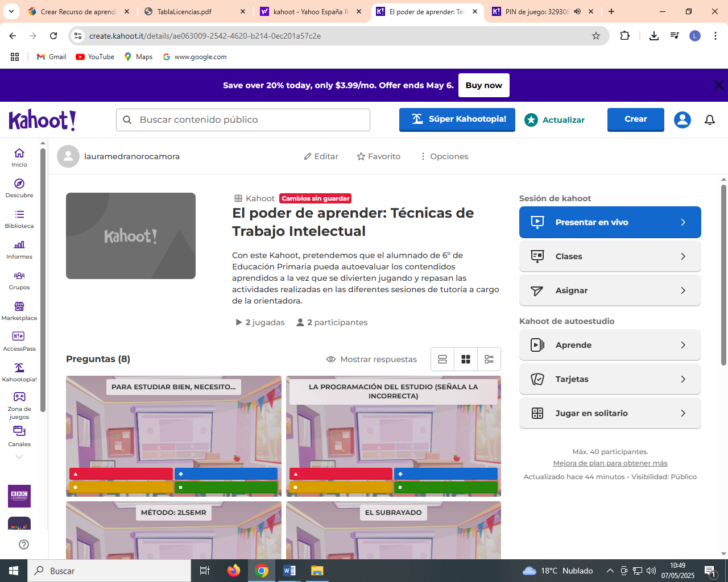
Task: Open Canales in sidebar
Action: point(19,436)
